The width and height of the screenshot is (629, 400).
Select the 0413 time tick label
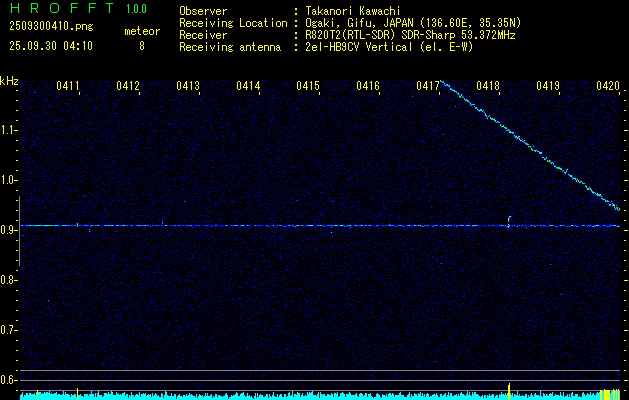[188, 87]
